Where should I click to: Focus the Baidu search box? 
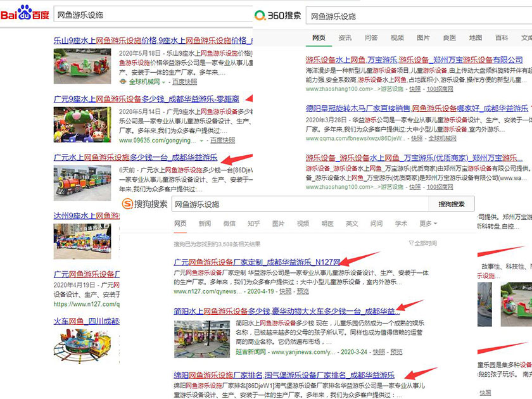pyautogui.click(x=153, y=15)
